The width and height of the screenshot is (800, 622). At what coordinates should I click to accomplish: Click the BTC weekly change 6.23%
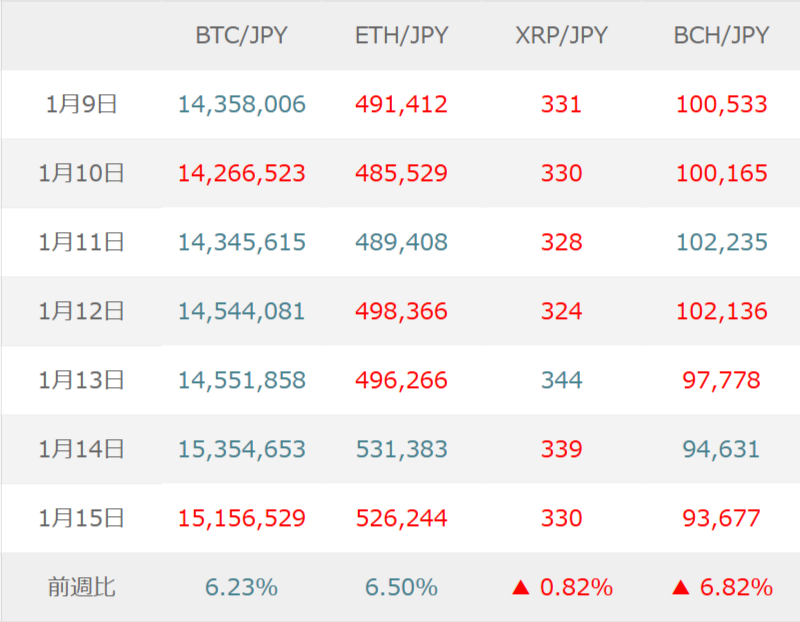point(241,587)
